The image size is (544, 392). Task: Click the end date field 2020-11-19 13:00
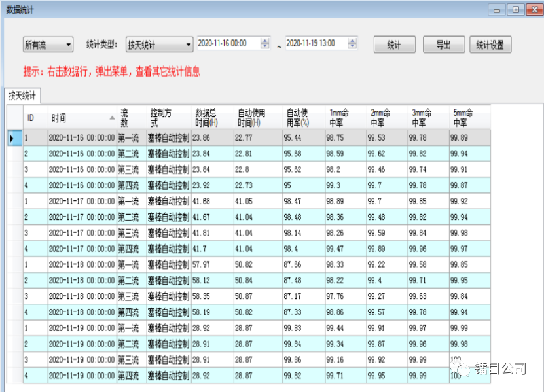(316, 44)
